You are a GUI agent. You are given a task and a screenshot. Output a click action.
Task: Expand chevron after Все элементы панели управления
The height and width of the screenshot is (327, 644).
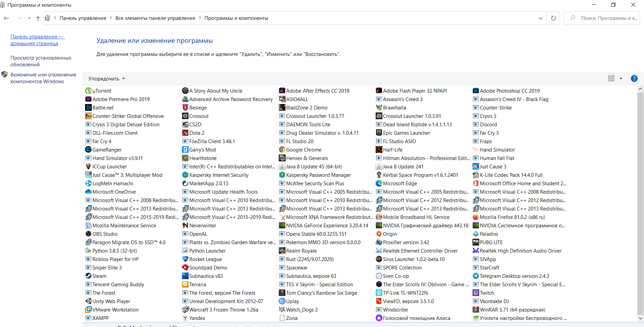click(x=200, y=18)
